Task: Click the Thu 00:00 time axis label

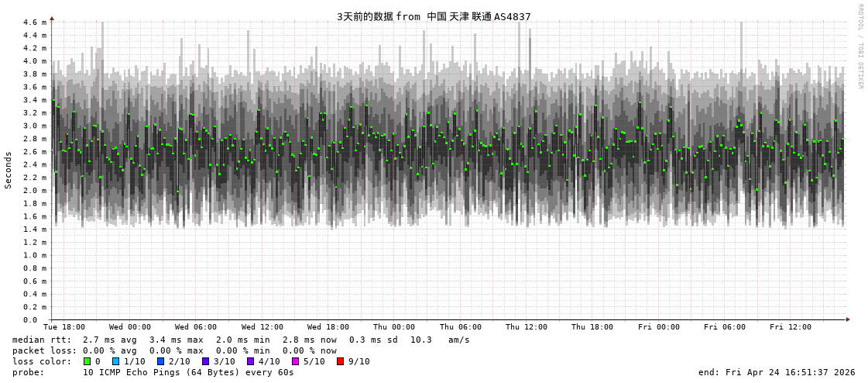Action: 394,327
